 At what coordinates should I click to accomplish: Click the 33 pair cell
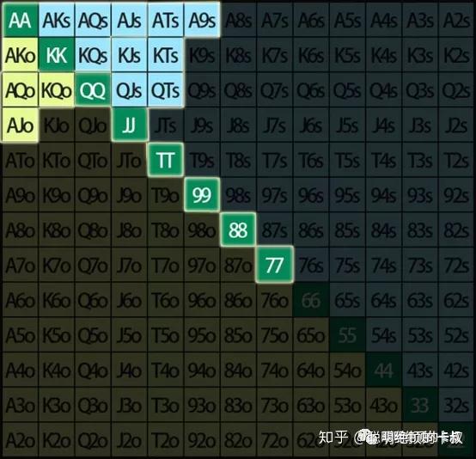[420, 405]
